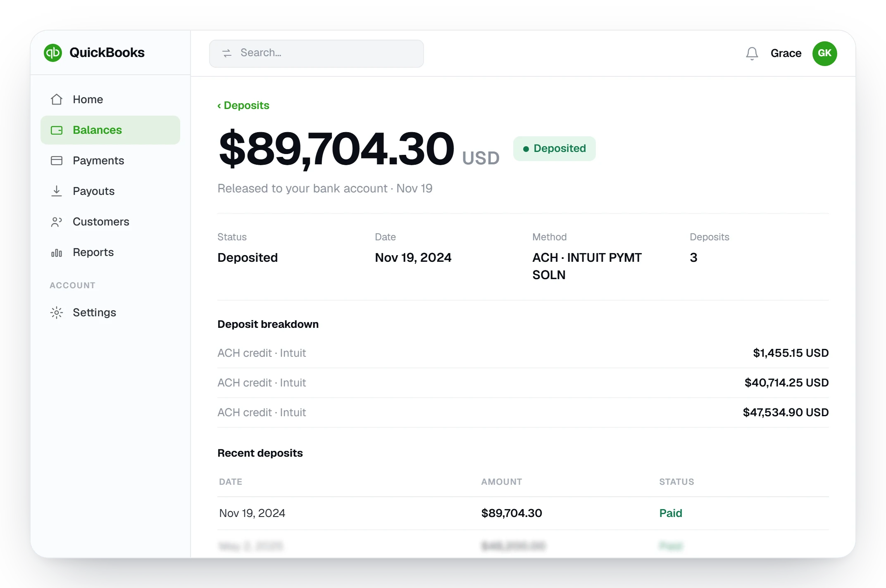Open Payouts section

[x=110, y=191]
